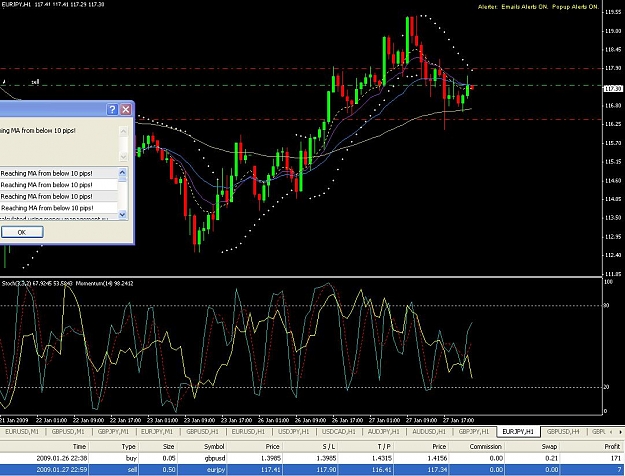Image resolution: width=625 pixels, height=476 pixels.
Task: Click the alert list scroll-up arrow
Action: click(122, 173)
